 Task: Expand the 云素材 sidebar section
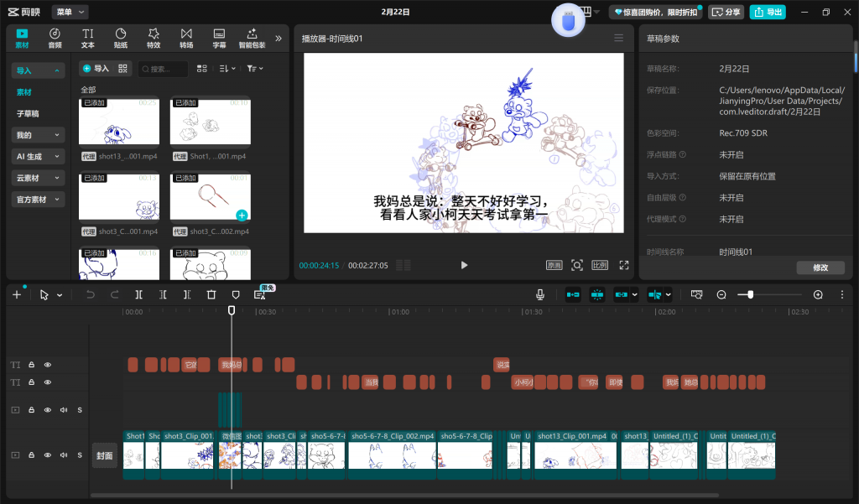click(x=39, y=178)
